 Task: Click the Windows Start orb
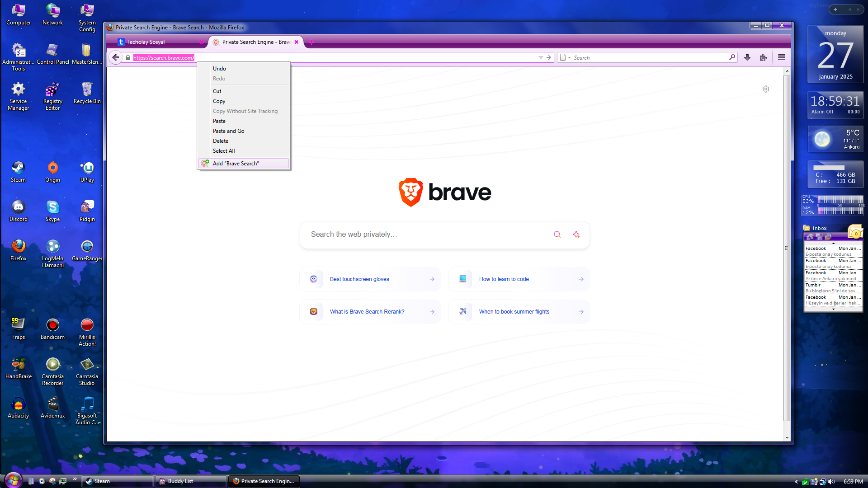coord(13,480)
